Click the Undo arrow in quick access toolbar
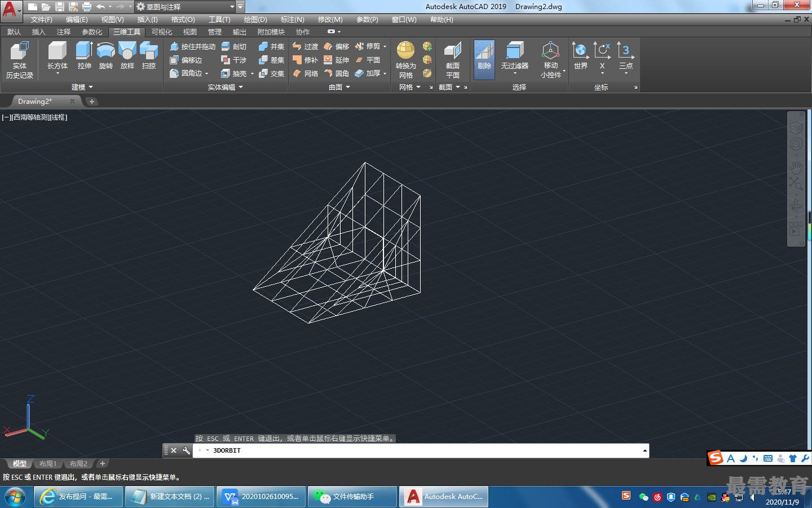The width and height of the screenshot is (812, 508). click(100, 7)
